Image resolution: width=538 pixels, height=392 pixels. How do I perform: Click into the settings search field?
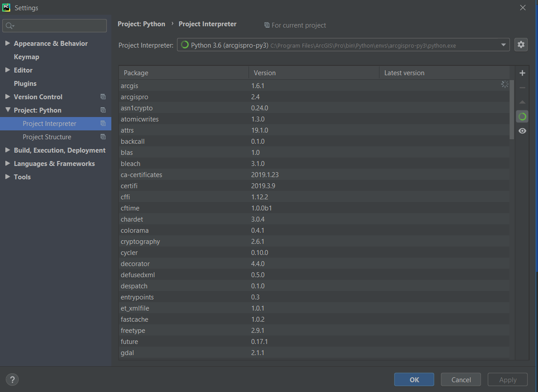click(x=54, y=26)
